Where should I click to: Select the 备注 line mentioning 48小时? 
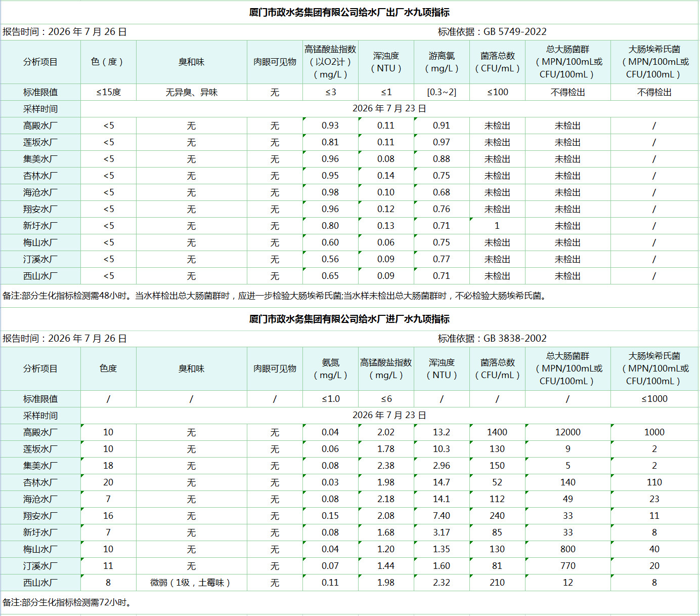coord(276,296)
